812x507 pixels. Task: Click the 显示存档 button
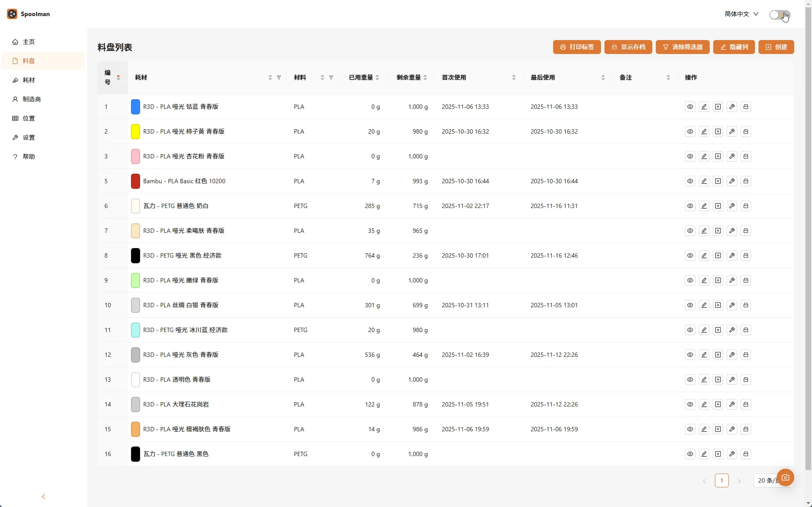tap(628, 47)
